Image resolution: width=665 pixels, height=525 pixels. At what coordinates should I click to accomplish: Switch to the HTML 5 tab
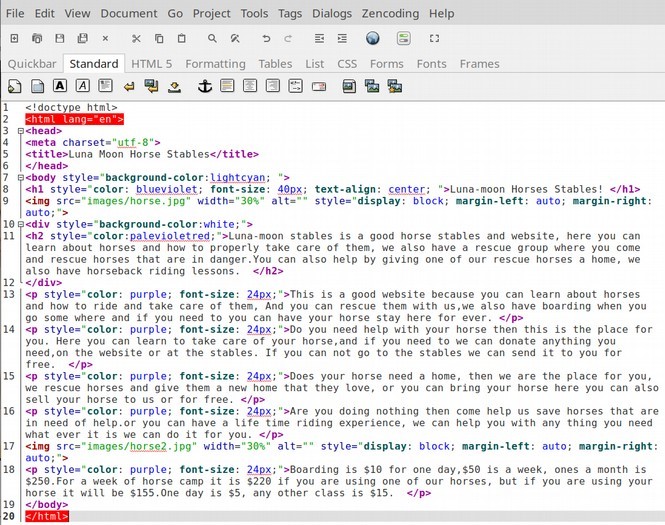(x=152, y=63)
